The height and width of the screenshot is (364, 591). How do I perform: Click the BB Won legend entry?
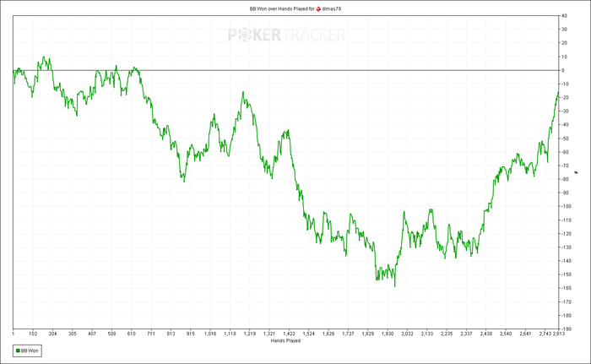pos(27,350)
